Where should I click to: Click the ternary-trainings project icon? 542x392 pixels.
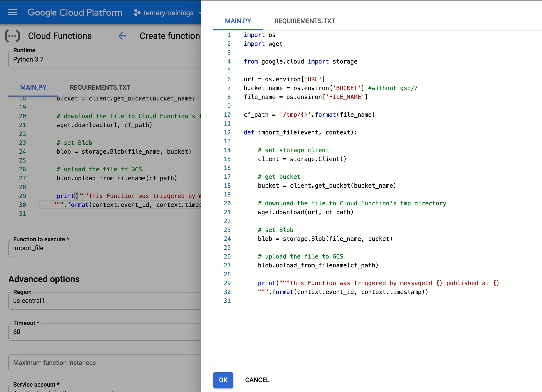(137, 13)
